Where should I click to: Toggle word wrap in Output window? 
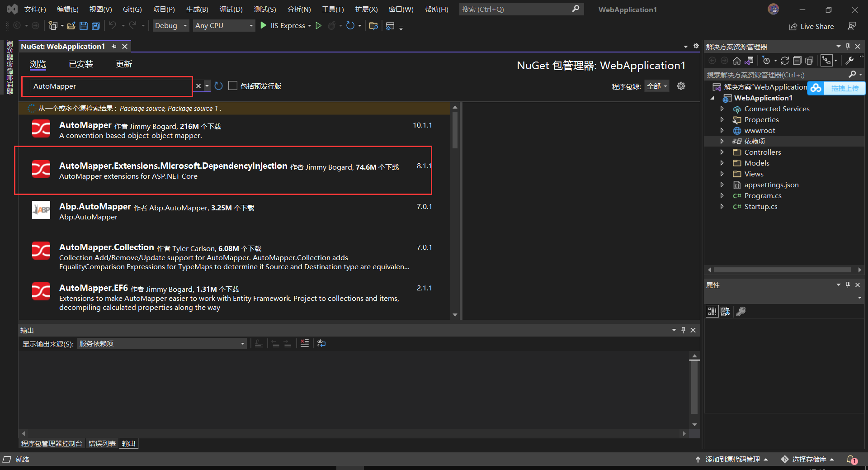(321, 344)
